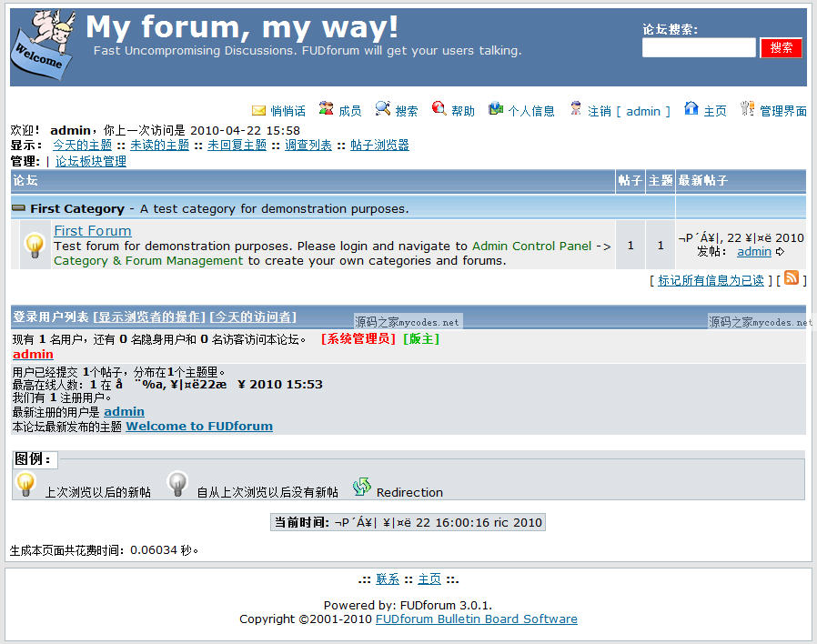Click the lightbulb icon beside First Forum
This screenshot has width=817, height=644.
34,244
